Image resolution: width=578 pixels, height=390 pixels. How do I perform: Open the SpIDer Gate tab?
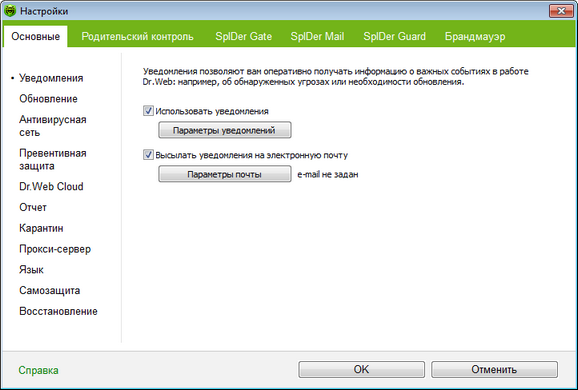pyautogui.click(x=243, y=36)
